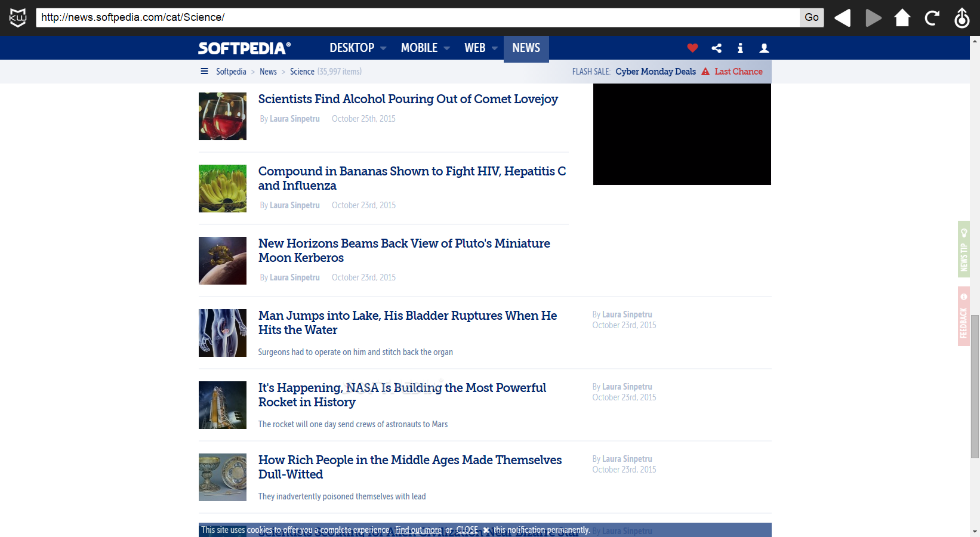Open the Pluto's moon Kerberos article
This screenshot has width=980, height=537.
(x=404, y=251)
